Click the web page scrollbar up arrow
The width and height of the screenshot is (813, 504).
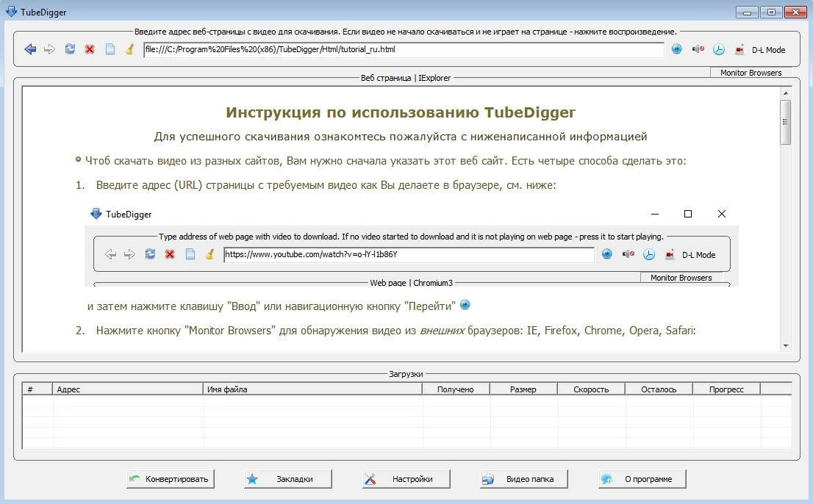coord(786,93)
